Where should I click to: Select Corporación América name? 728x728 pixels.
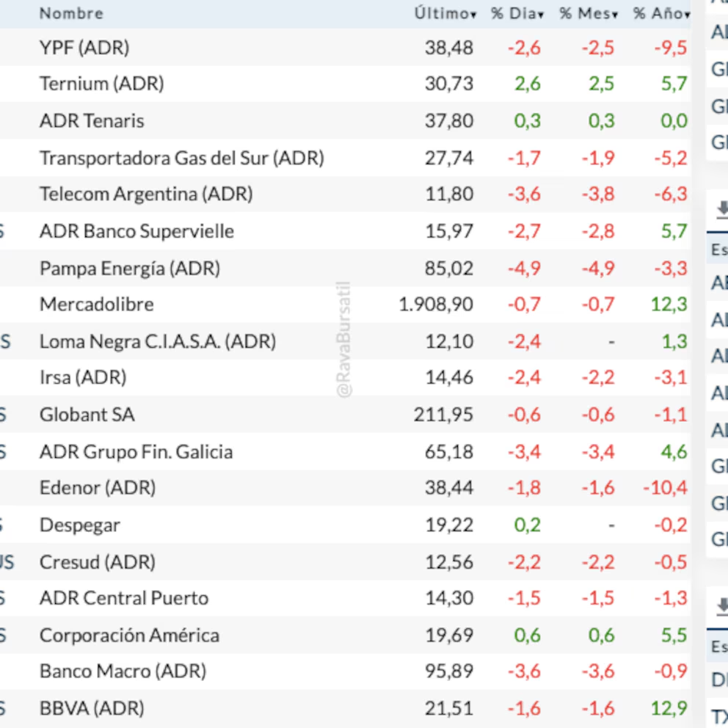coord(130,635)
